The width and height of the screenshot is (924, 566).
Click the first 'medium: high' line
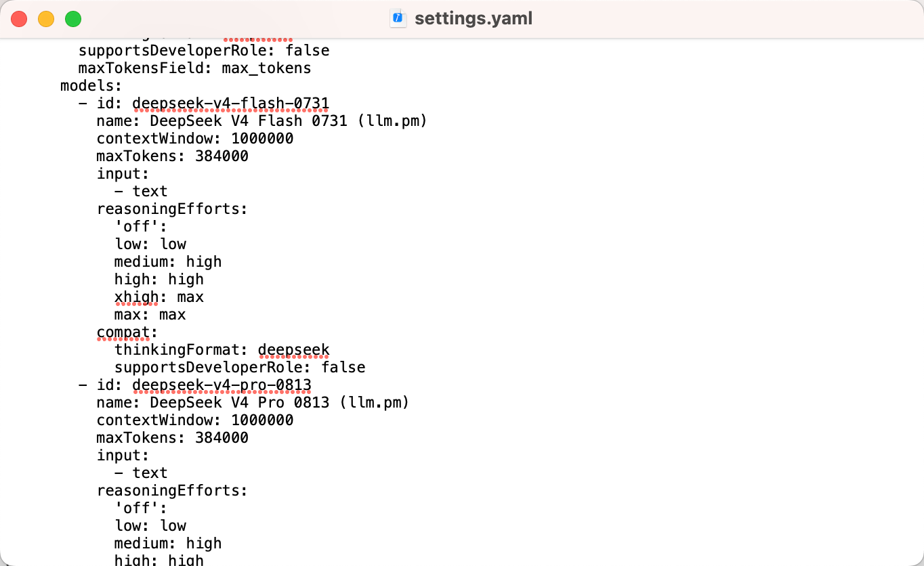point(168,262)
